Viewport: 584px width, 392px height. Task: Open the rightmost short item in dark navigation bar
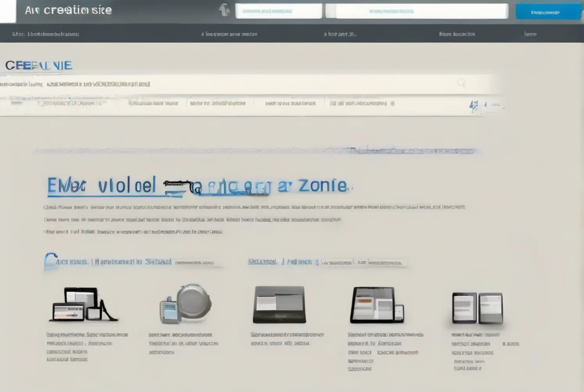click(x=530, y=34)
